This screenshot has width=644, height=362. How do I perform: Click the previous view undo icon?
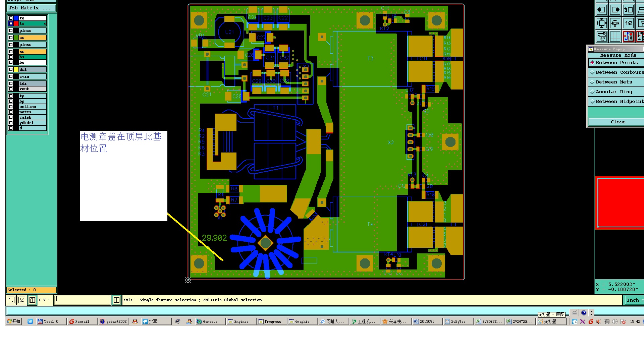point(628,10)
